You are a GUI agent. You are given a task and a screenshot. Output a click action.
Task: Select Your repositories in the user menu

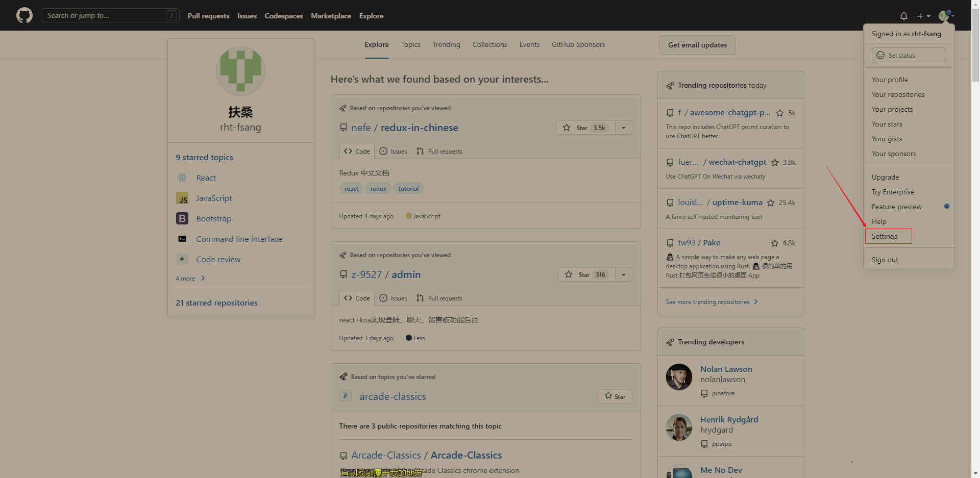pyautogui.click(x=909, y=94)
